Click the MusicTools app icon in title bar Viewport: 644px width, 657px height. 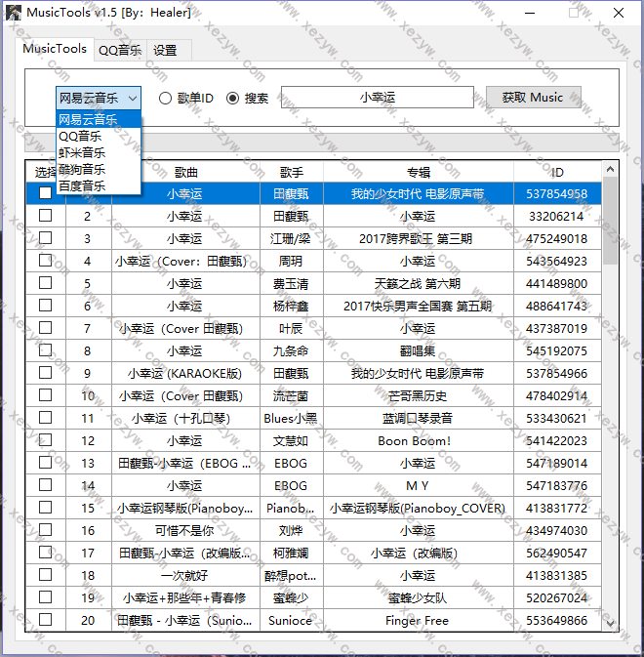coord(12,13)
